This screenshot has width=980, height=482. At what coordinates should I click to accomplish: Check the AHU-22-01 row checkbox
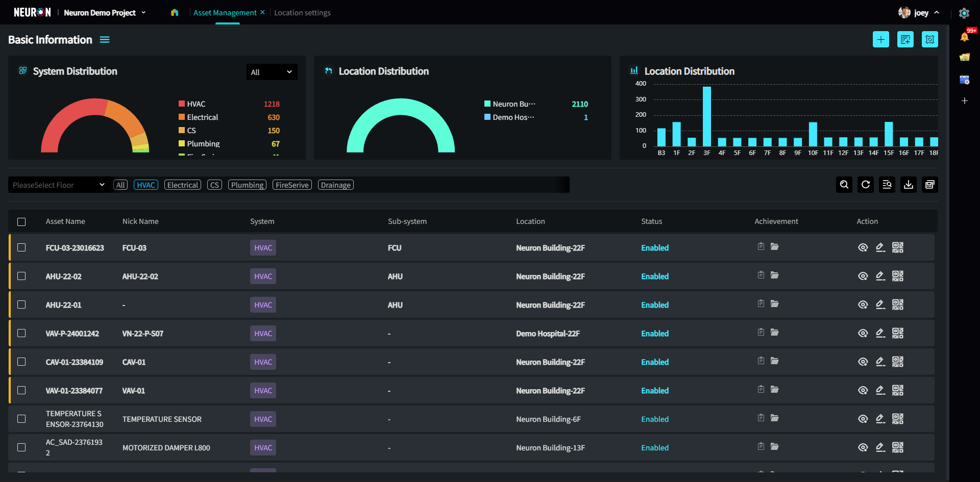pyautogui.click(x=21, y=305)
